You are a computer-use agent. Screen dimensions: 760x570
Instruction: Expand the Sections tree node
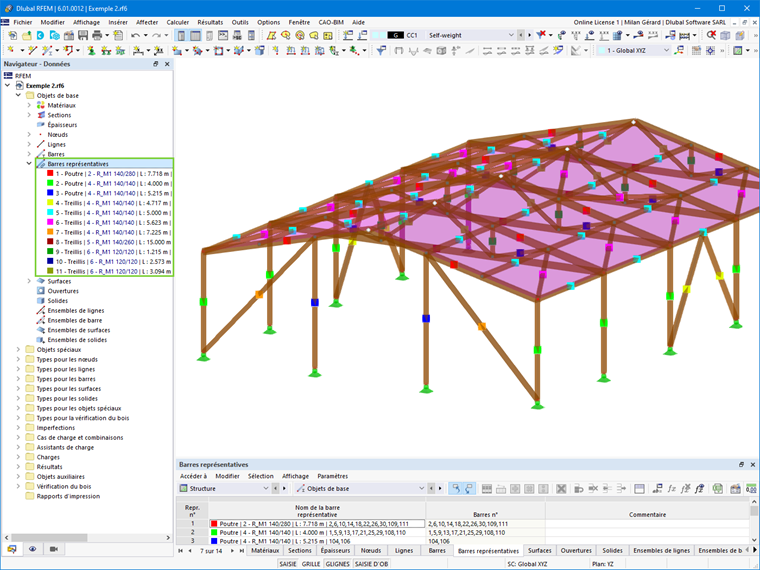click(x=29, y=115)
